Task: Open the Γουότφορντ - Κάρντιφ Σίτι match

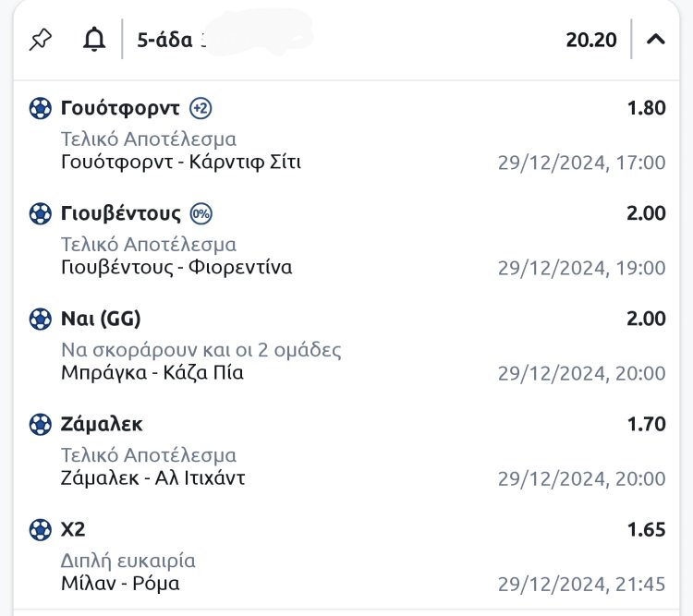Action: click(180, 163)
